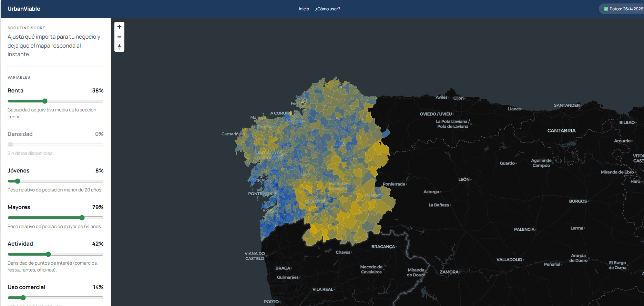Adjust the Mayores slider handle

82,218
